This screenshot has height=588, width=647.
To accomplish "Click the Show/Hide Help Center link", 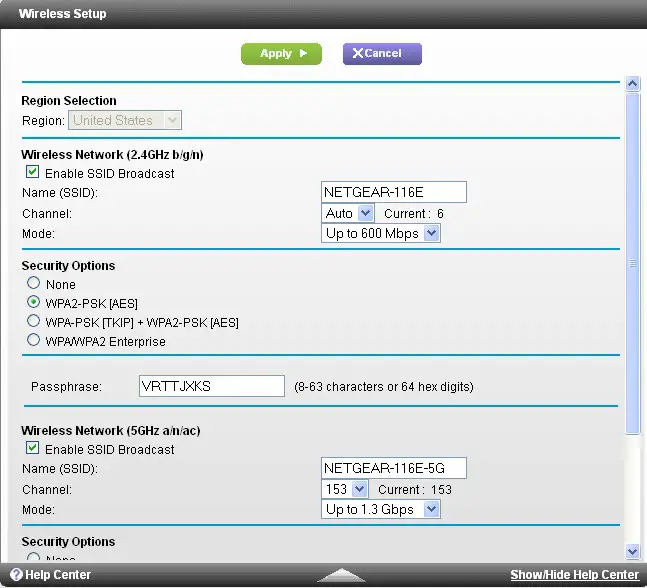I will click(x=574, y=575).
